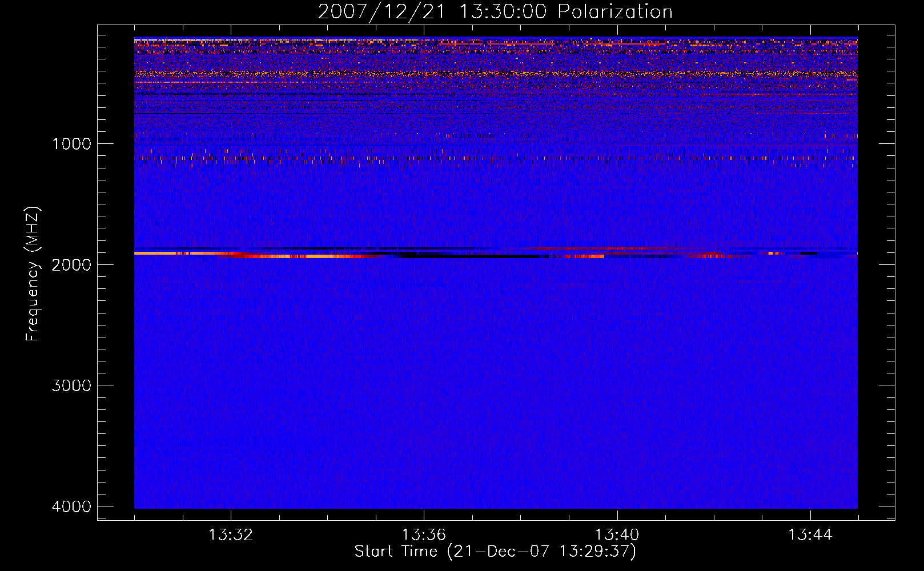
Task: Click the 'Frequency (MHZ)' axis label
Action: click(x=33, y=274)
